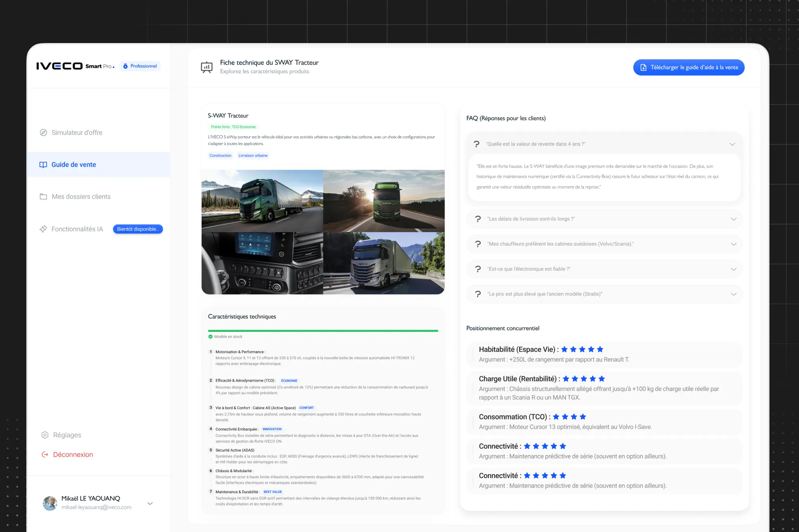The image size is (799, 532).
Task: Click the Déconnexion logout icon
Action: tap(45, 455)
